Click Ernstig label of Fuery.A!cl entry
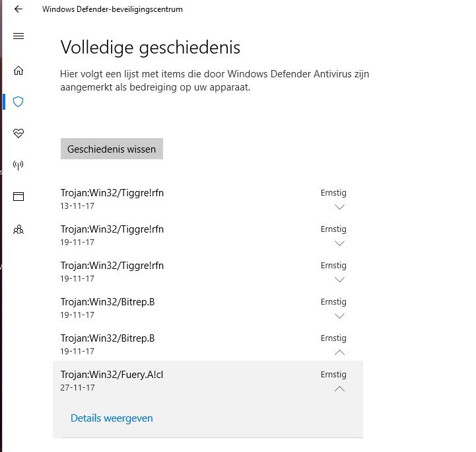The width and height of the screenshot is (476, 452). pyautogui.click(x=333, y=375)
